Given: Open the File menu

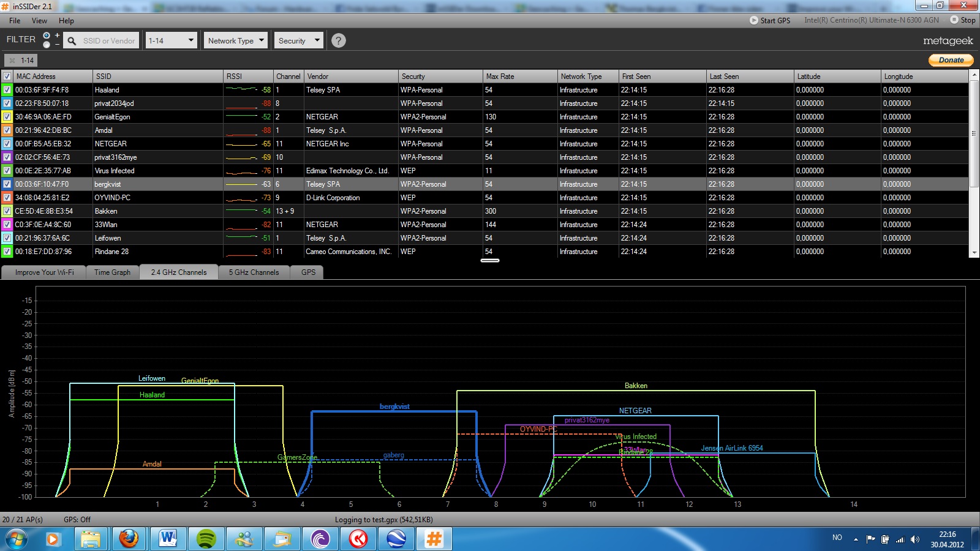Looking at the screenshot, I should click(15, 21).
